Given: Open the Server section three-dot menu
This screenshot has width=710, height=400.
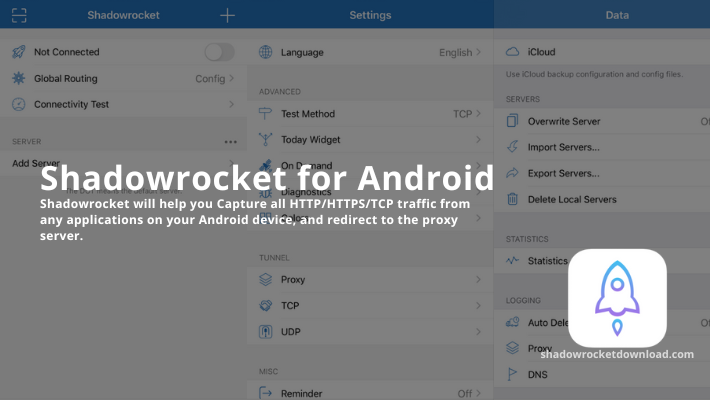Looking at the screenshot, I should coord(230,142).
